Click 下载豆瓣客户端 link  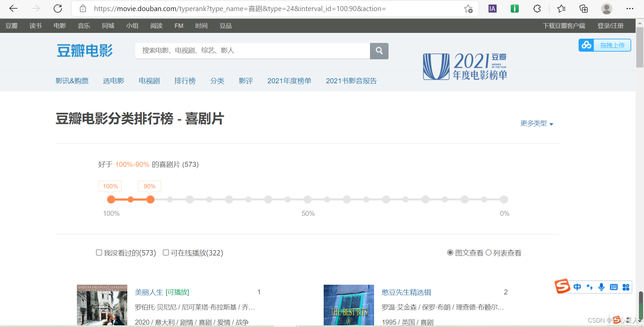coord(564,26)
